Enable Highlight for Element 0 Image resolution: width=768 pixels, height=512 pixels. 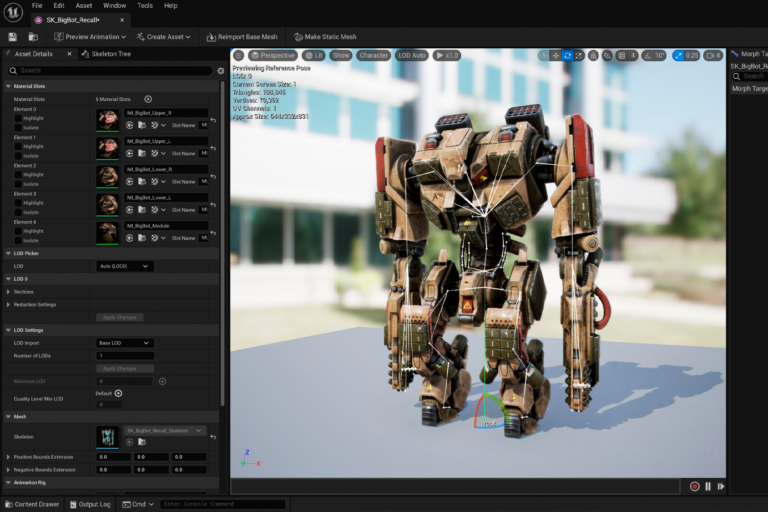pos(18,119)
